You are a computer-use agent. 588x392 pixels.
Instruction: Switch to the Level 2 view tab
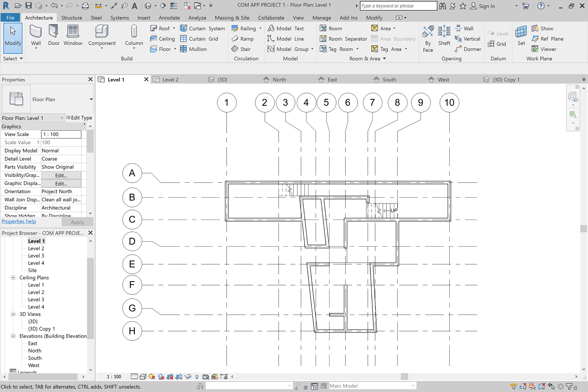point(170,80)
